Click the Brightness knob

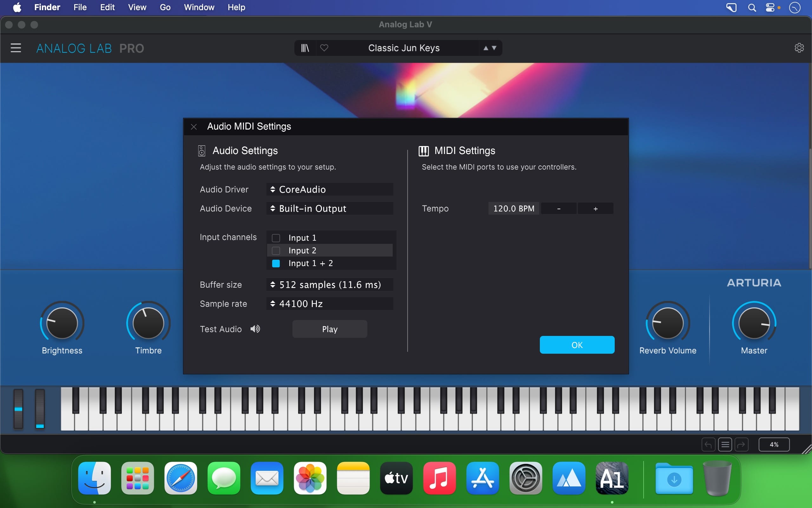point(62,323)
